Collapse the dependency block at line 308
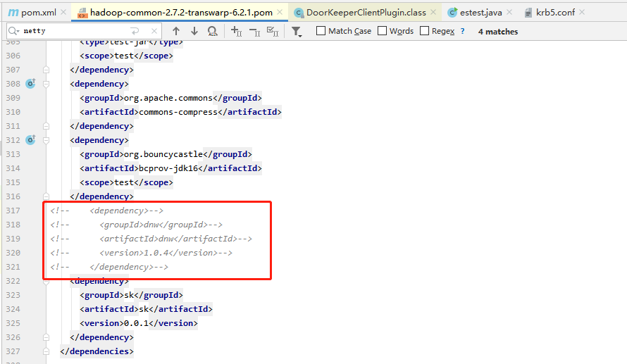 tap(46, 84)
